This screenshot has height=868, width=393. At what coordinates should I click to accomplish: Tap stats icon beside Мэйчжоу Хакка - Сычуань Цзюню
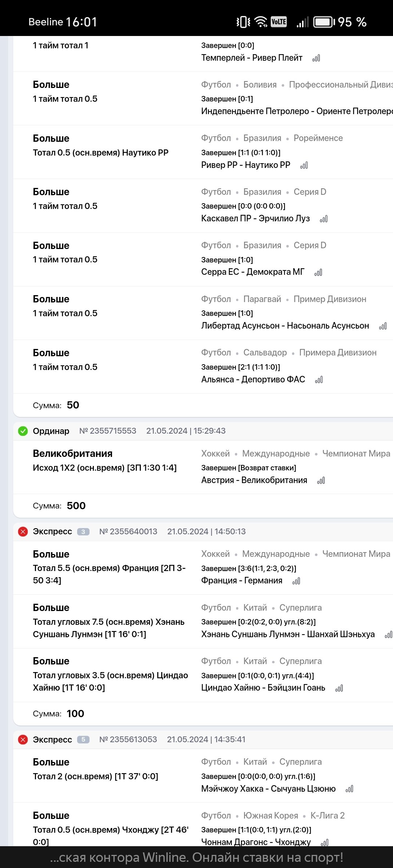(349, 789)
